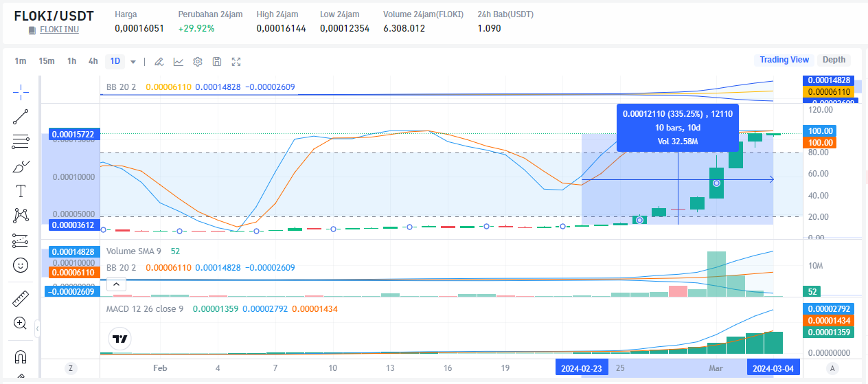Select the 4h timeframe
The image size is (868, 384).
93,61
